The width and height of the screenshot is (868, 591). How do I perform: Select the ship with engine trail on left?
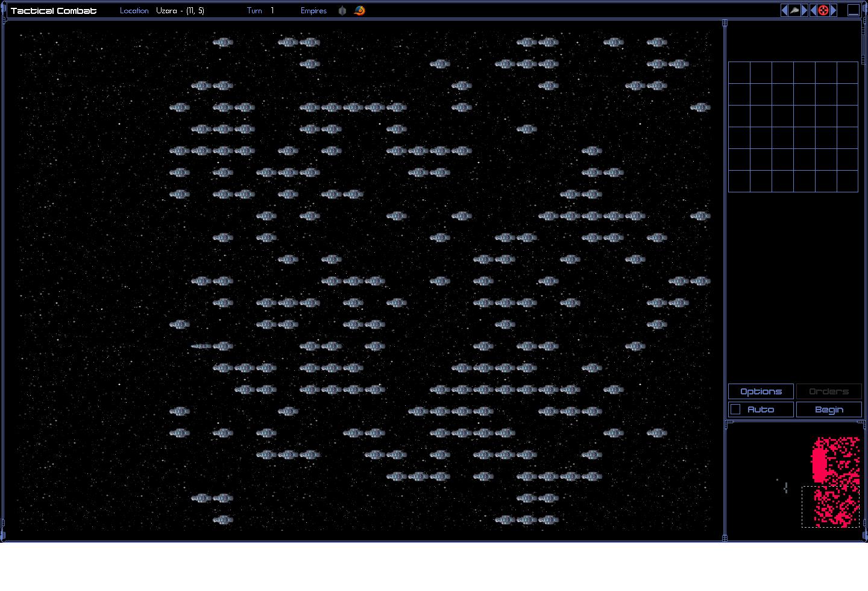(x=202, y=346)
